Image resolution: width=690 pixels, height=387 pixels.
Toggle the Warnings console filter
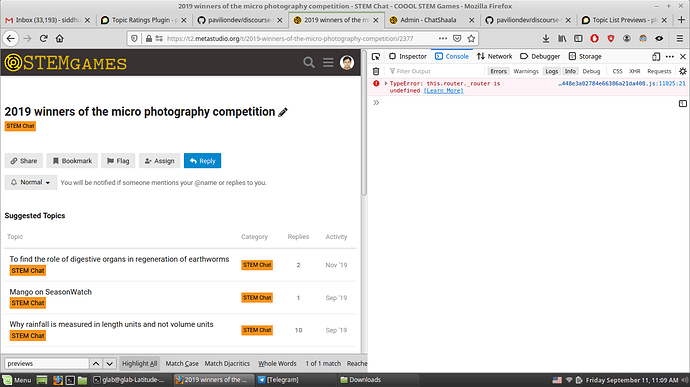coord(526,71)
